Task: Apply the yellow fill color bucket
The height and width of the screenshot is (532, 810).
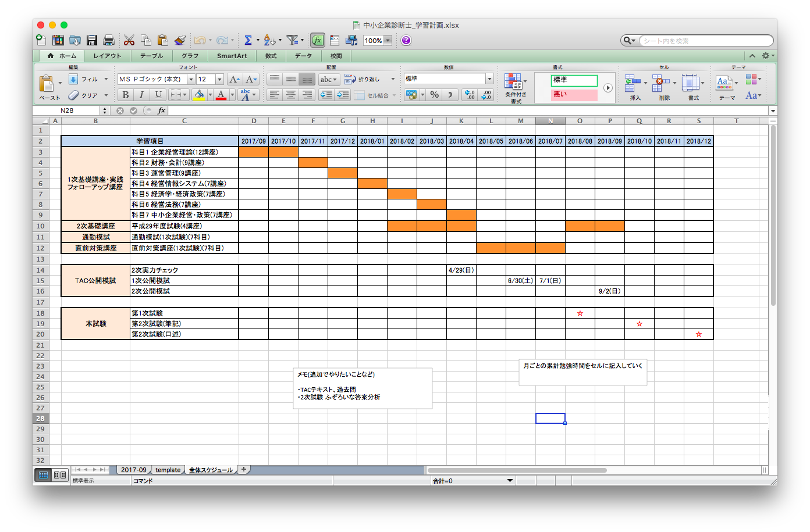Action: point(199,95)
